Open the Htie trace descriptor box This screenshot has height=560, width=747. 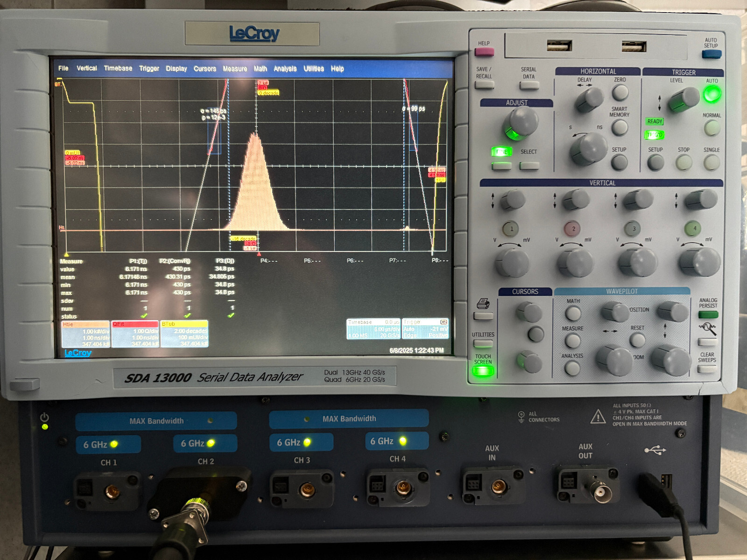pyautogui.click(x=86, y=334)
